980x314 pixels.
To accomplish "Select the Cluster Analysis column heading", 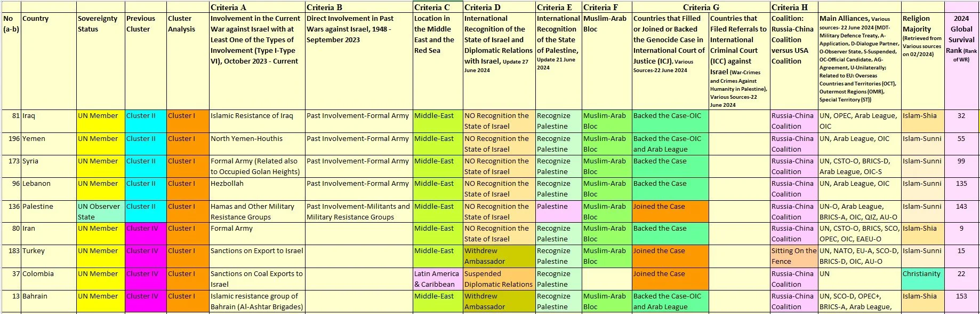I will [x=188, y=61].
